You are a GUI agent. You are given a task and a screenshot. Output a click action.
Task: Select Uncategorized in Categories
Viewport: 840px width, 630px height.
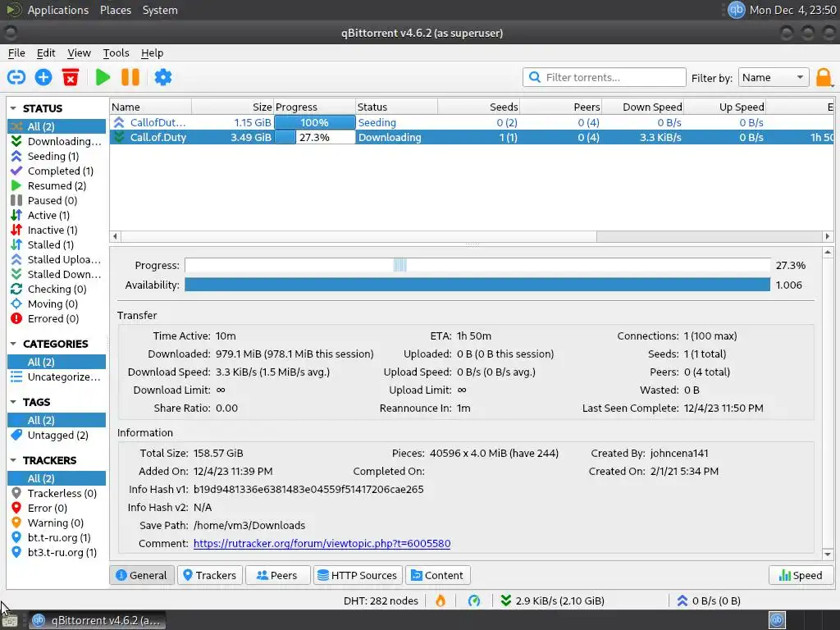[x=57, y=377]
